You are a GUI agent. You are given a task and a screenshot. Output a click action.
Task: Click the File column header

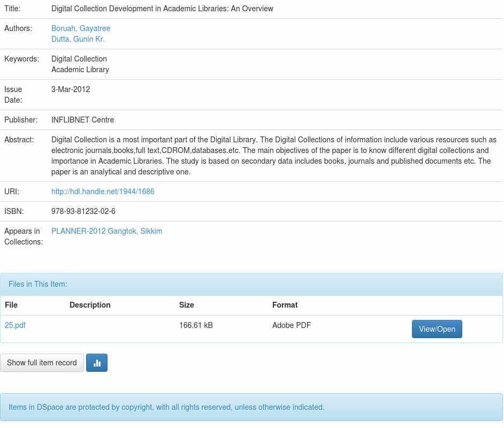pyautogui.click(x=11, y=305)
